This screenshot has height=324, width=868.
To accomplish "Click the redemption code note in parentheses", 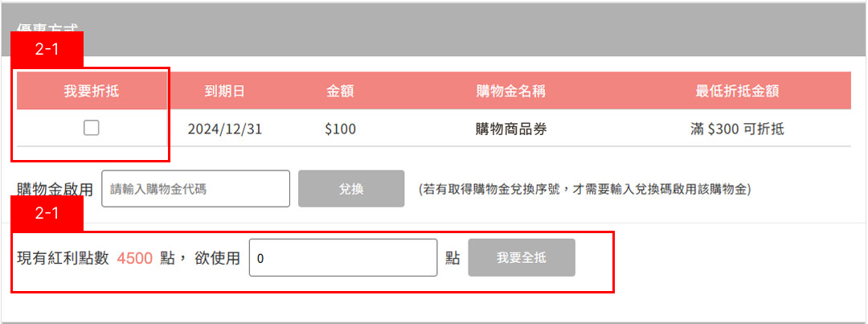I will (584, 190).
